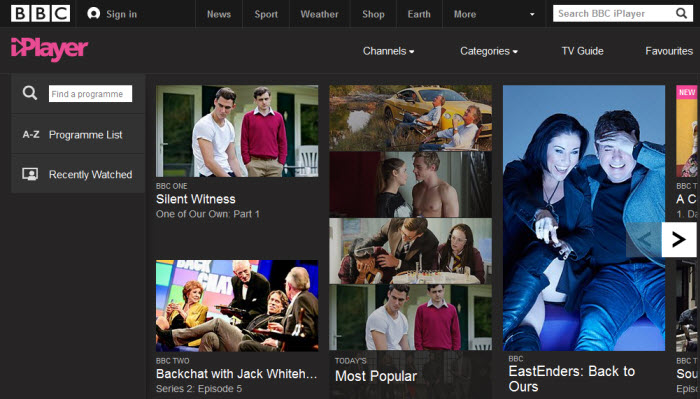The width and height of the screenshot is (700, 399).
Task: Open the Earth section
Action: 419,14
